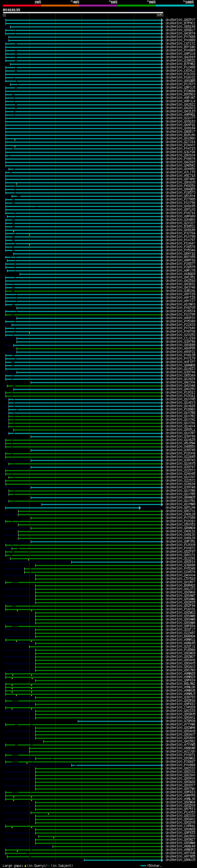Select hit label UniRef100_P12468
The height and width of the screenshot is (868, 197).
tap(180, 67)
